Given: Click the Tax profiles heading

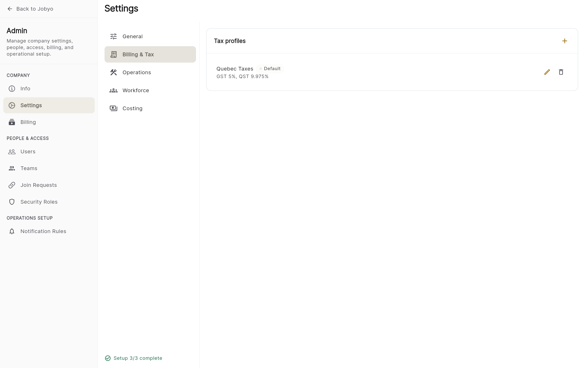Looking at the screenshot, I should (x=230, y=41).
